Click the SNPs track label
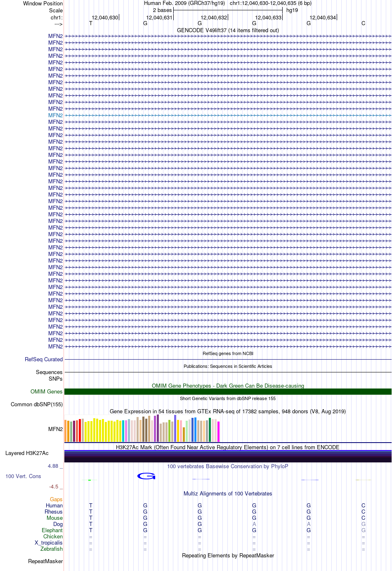The width and height of the screenshot is (392, 571). coord(56,379)
